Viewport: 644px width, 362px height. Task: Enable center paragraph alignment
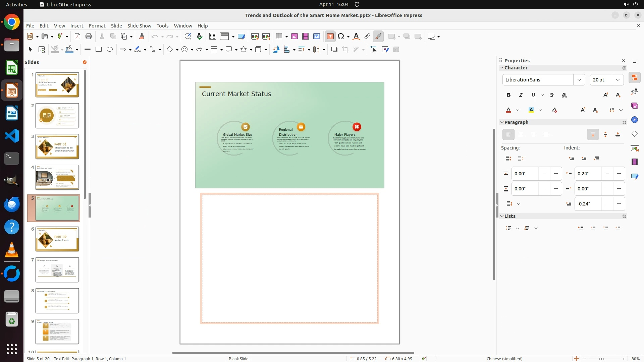coord(521,135)
